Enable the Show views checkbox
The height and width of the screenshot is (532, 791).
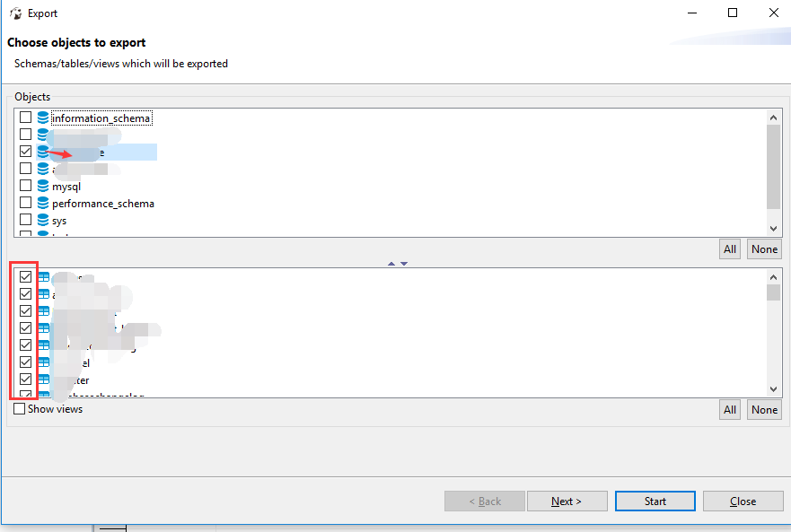click(19, 408)
